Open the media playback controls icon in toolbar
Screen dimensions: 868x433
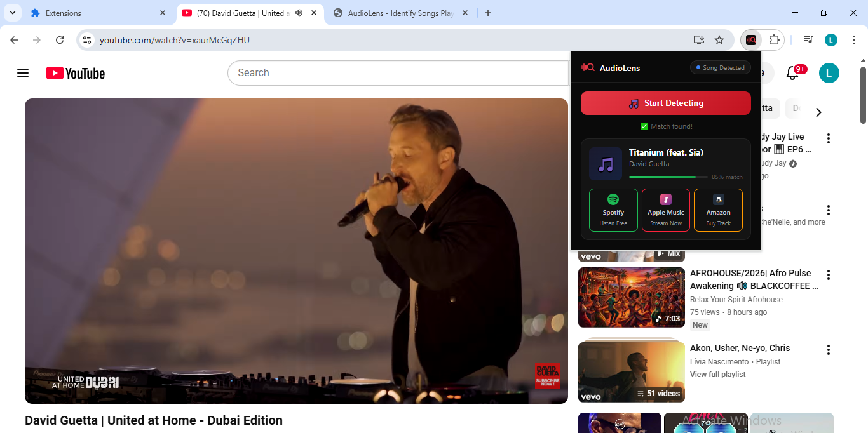808,39
